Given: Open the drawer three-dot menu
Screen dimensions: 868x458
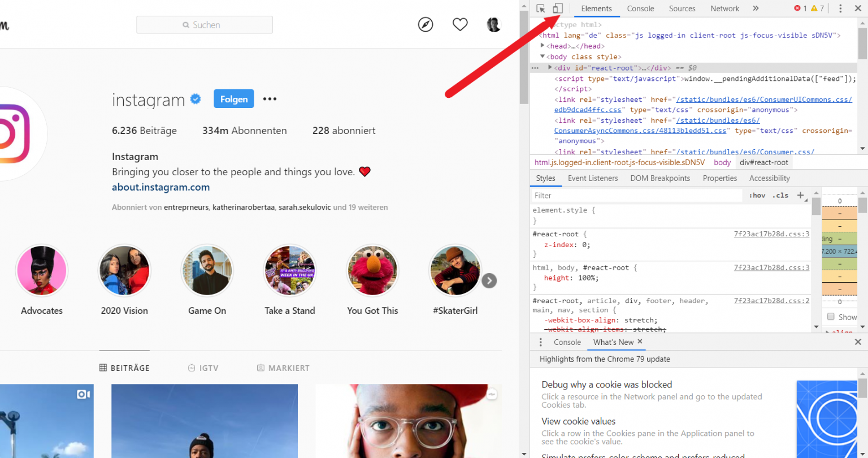Looking at the screenshot, I should click(x=540, y=342).
